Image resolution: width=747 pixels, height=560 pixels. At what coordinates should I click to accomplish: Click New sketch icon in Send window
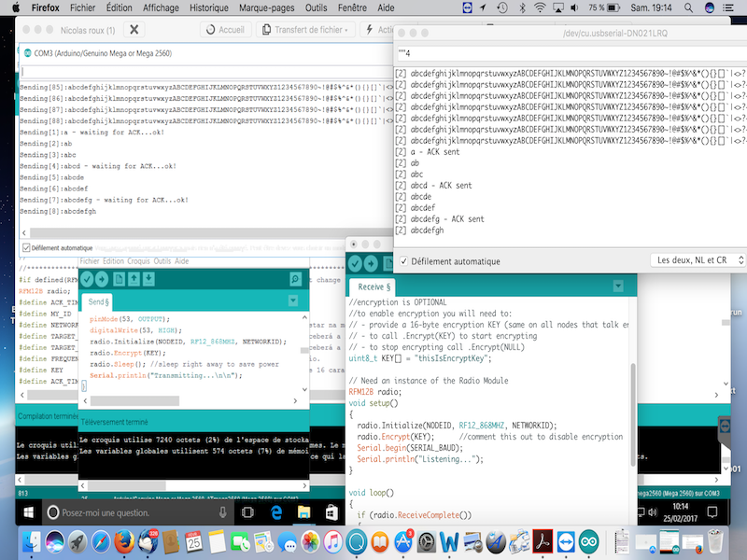pos(120,279)
